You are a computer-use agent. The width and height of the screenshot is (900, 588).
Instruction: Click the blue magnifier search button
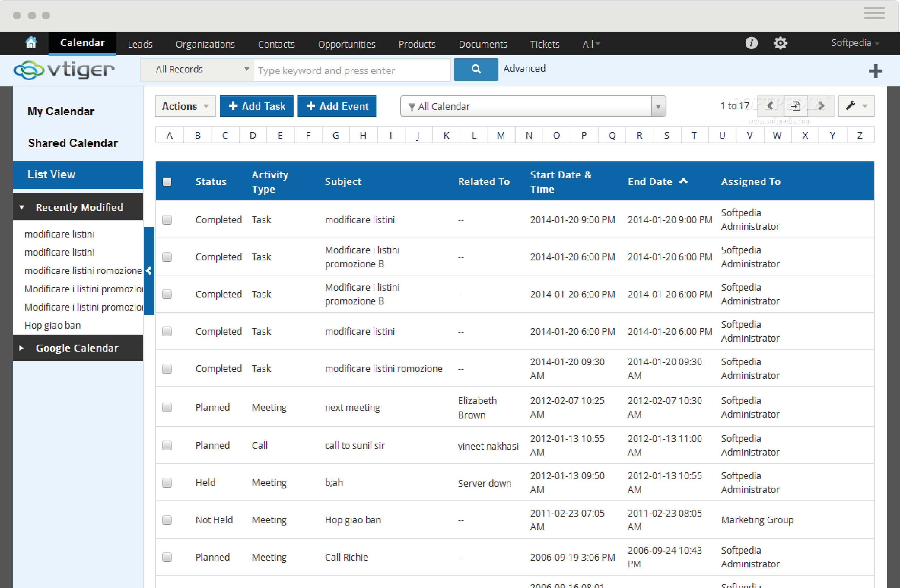coord(476,69)
